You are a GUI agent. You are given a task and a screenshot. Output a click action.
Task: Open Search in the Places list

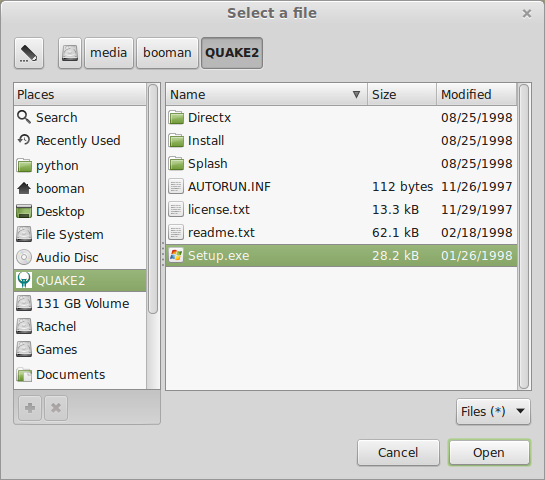coord(80,117)
